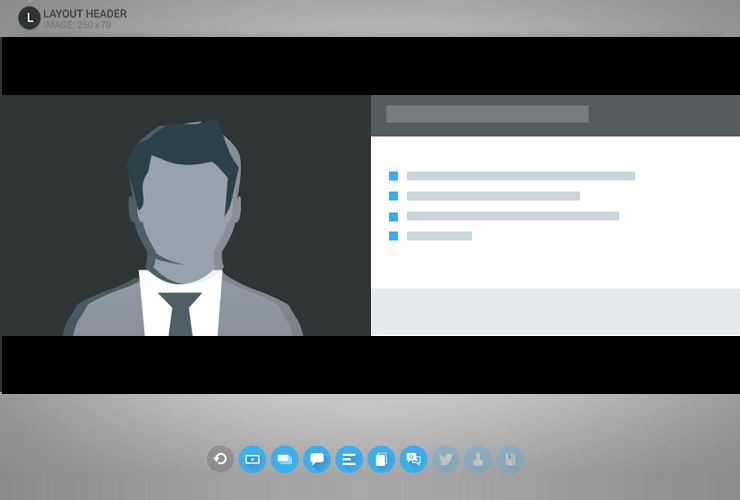Click the left-aligned text lines icon

point(349,459)
